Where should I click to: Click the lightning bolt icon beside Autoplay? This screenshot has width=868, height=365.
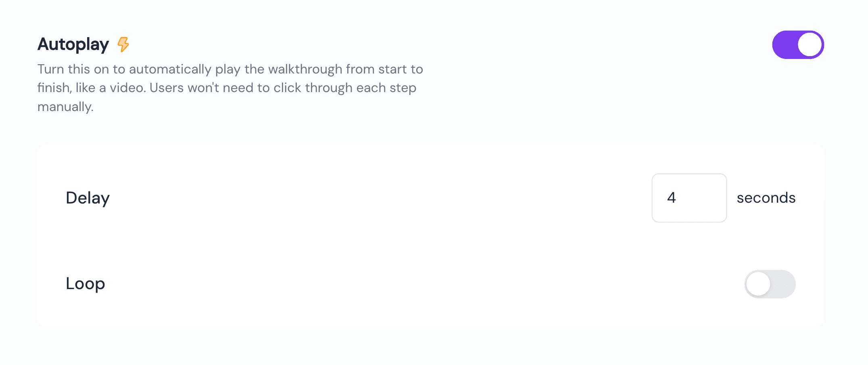pyautogui.click(x=123, y=44)
